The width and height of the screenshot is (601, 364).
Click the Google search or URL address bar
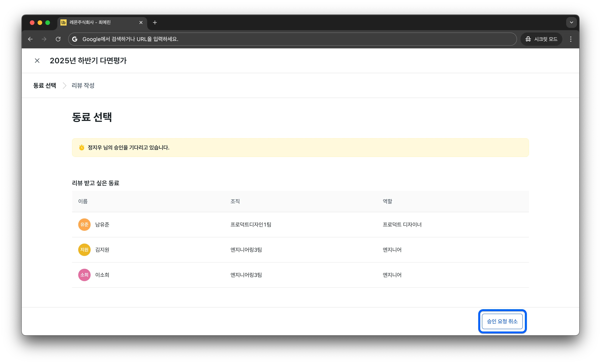point(292,39)
